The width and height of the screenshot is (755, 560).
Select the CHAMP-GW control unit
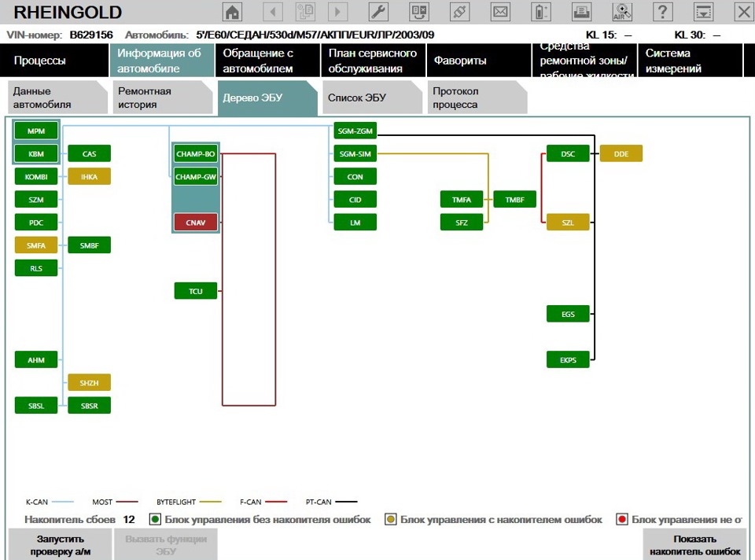click(x=196, y=177)
